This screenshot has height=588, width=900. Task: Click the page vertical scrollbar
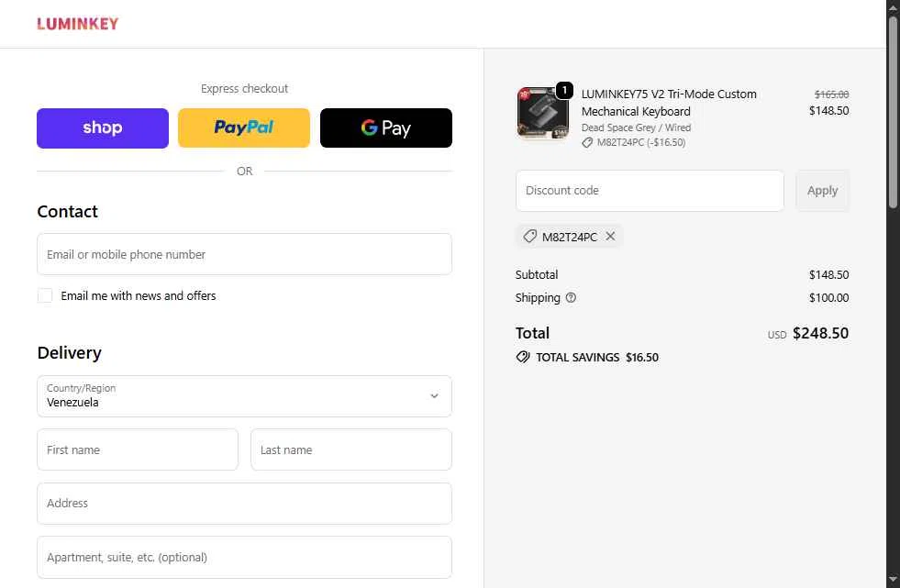coord(893,112)
